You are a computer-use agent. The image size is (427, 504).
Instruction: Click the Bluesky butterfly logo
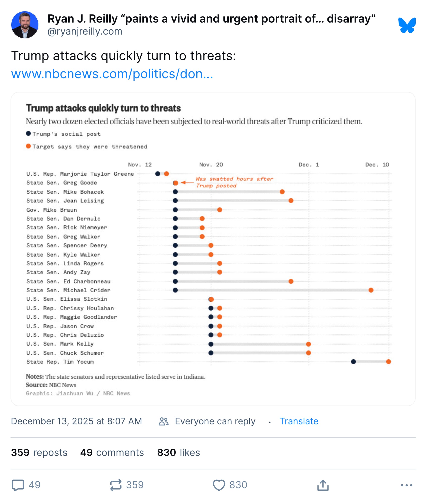[407, 25]
